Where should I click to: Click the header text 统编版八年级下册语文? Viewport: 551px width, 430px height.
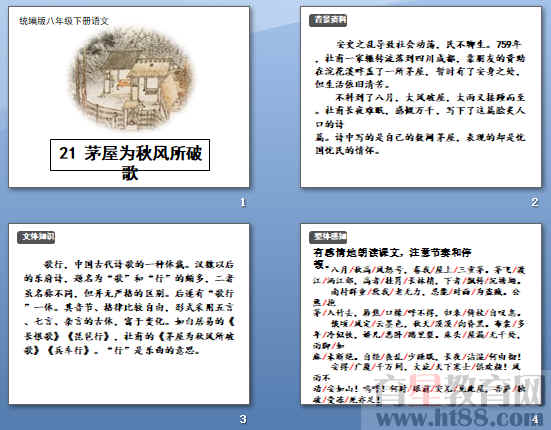[x=64, y=21]
